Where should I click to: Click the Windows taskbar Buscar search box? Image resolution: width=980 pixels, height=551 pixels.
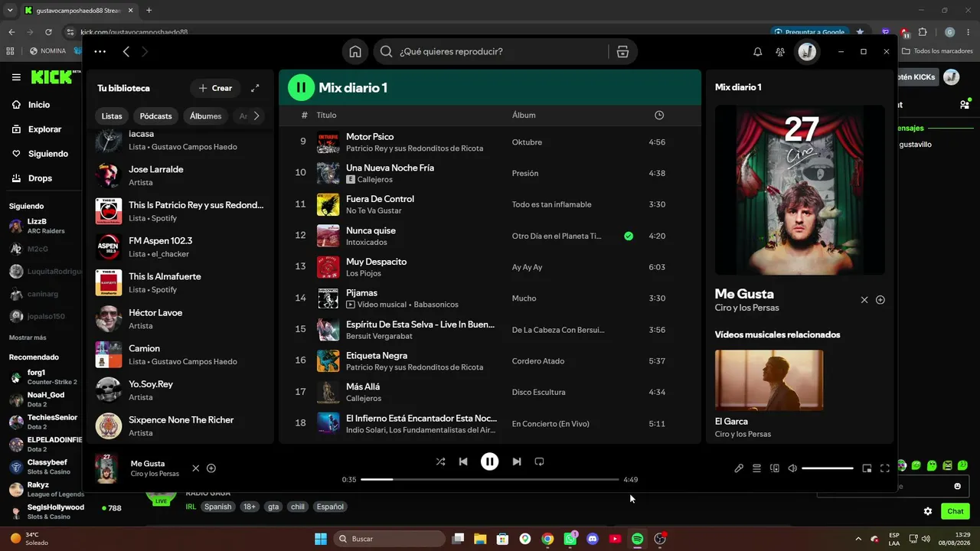tap(389, 539)
